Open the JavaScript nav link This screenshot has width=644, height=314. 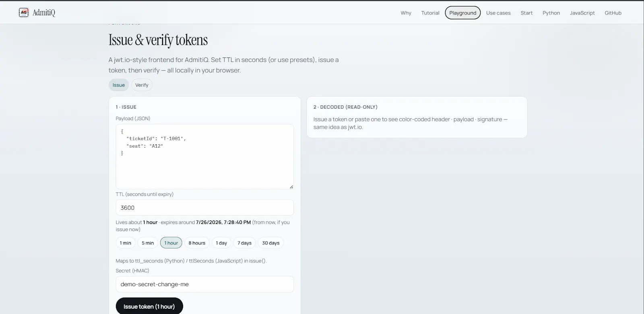(582, 13)
